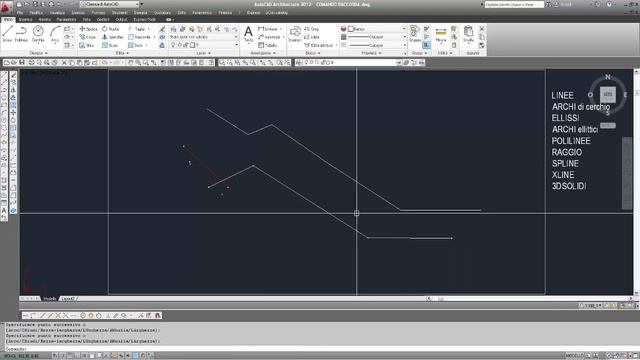Click the horizontal scrollbar below drawing
Screen dimensions: 640x360
click(529, 299)
